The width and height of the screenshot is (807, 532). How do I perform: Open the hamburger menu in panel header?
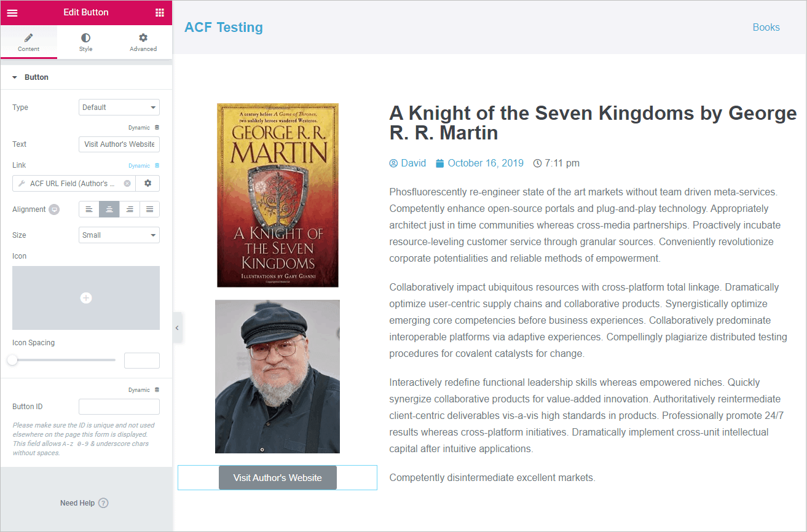point(12,12)
